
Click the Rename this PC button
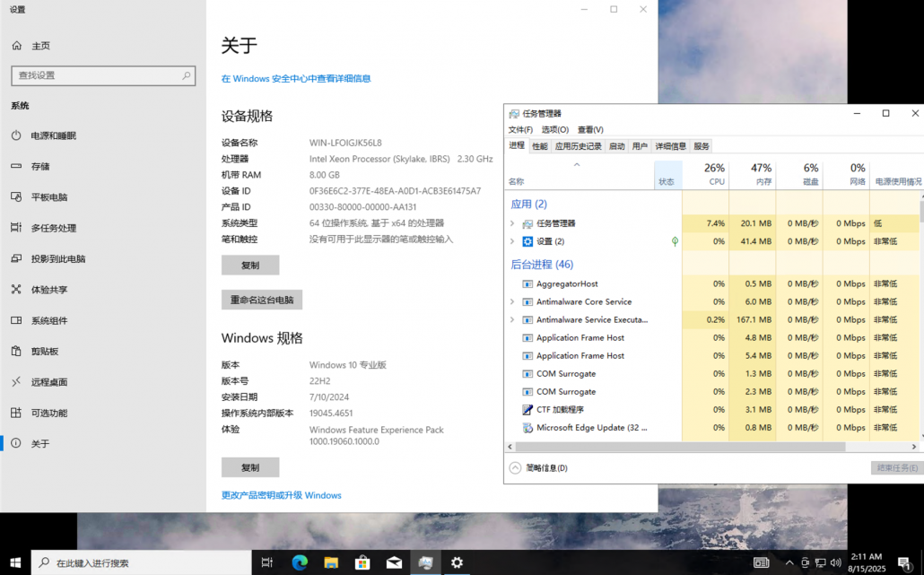click(262, 300)
